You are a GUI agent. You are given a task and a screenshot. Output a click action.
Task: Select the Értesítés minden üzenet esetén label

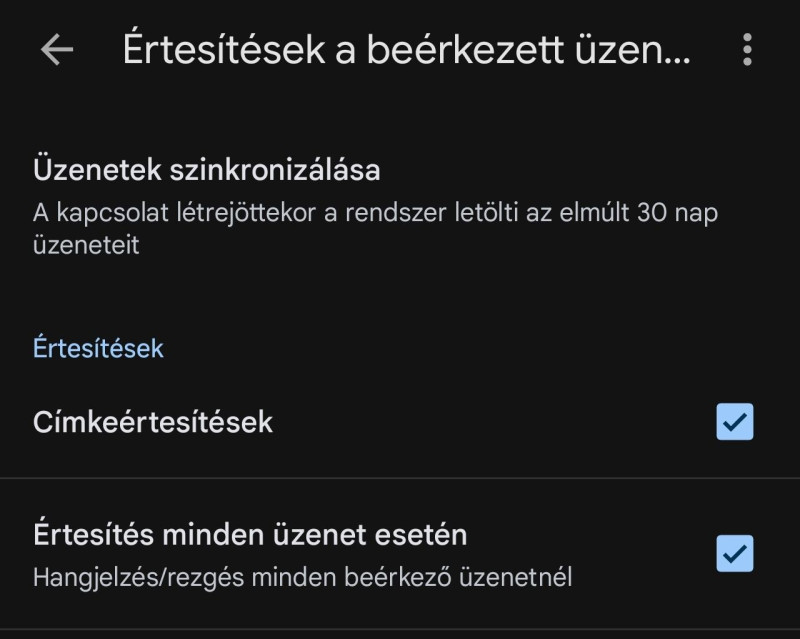click(250, 535)
